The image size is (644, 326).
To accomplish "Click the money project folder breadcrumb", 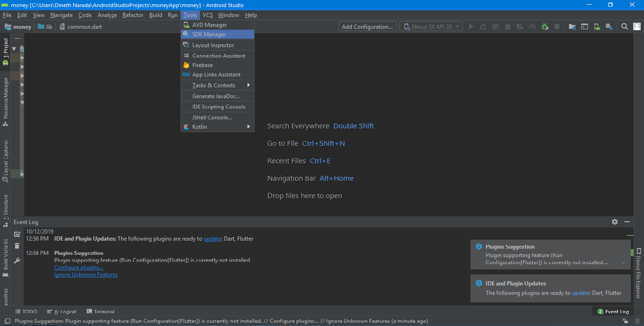I will pos(18,27).
